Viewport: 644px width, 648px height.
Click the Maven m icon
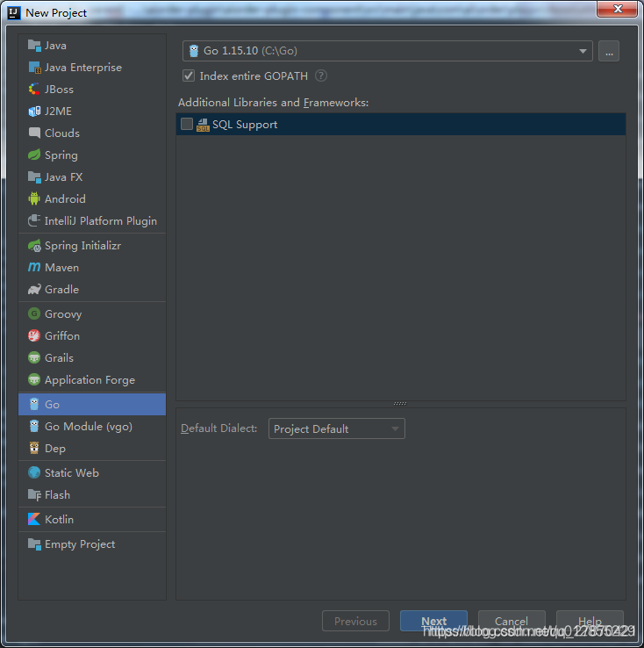34,268
